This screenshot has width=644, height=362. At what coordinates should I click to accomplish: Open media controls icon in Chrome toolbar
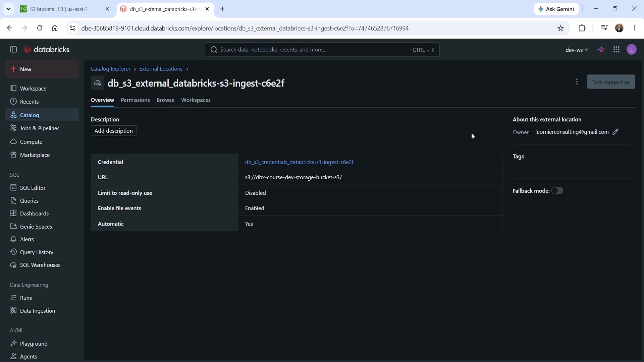point(604,28)
